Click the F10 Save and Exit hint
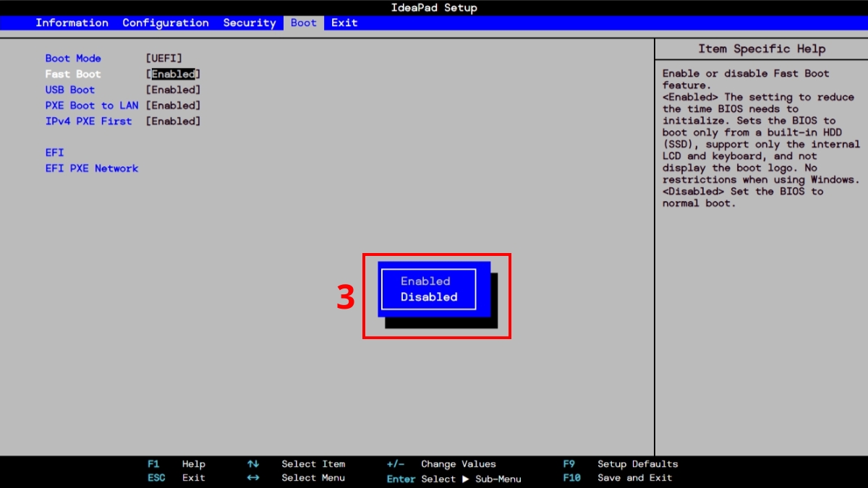 (x=618, y=478)
